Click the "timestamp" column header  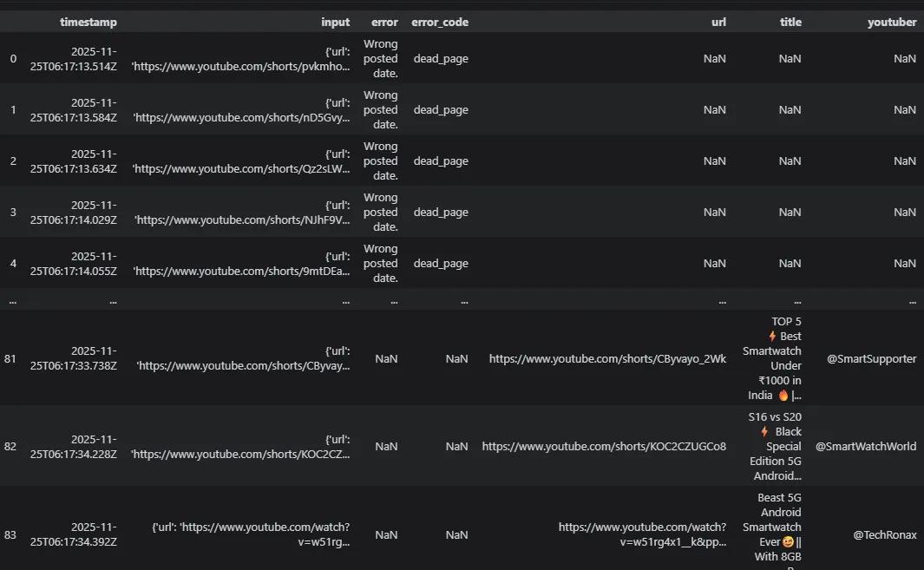click(x=88, y=23)
